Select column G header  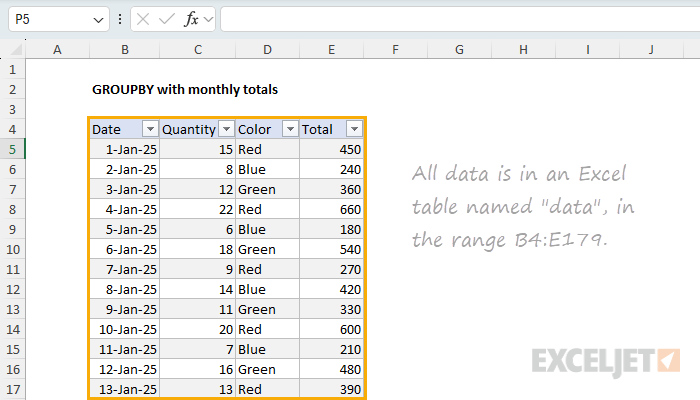pos(459,50)
